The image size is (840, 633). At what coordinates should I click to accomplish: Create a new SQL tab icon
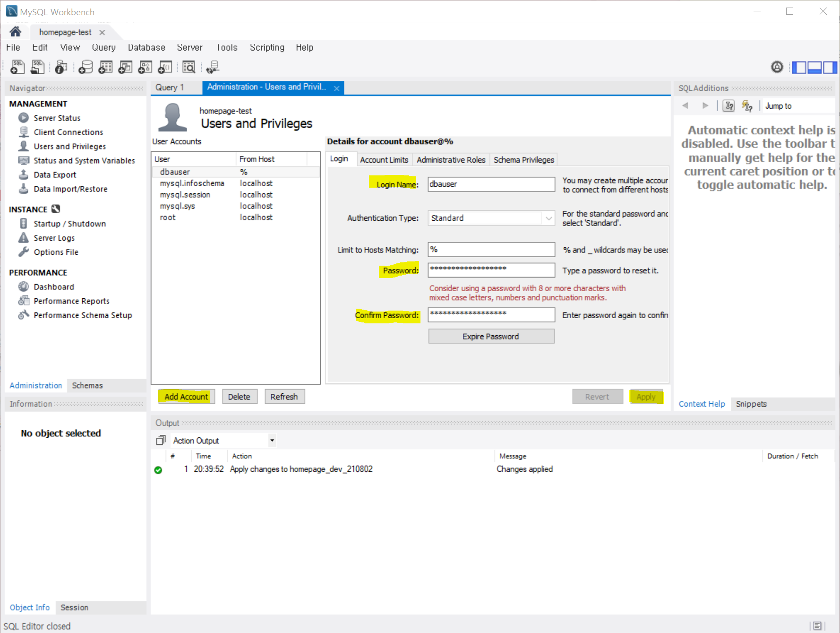pyautogui.click(x=17, y=67)
